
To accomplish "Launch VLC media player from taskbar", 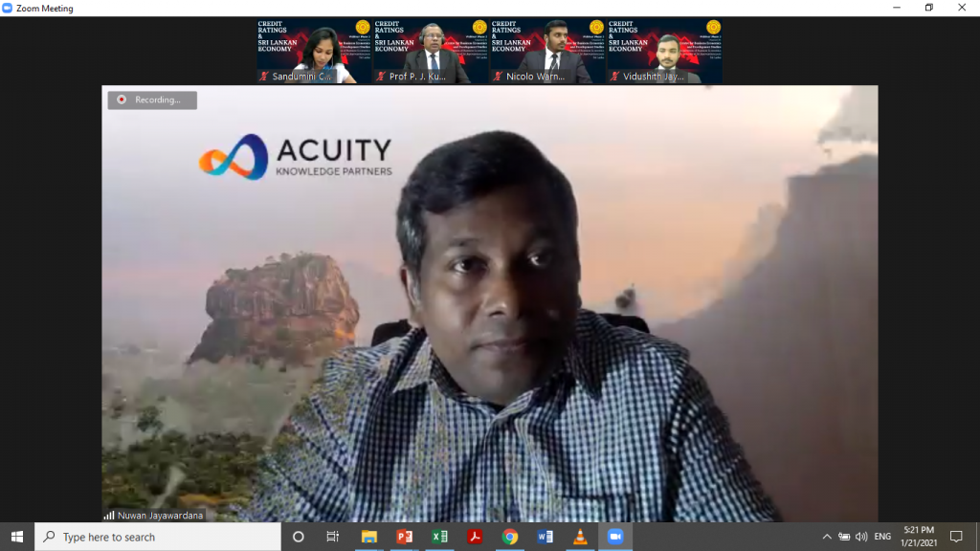I will pyautogui.click(x=580, y=537).
